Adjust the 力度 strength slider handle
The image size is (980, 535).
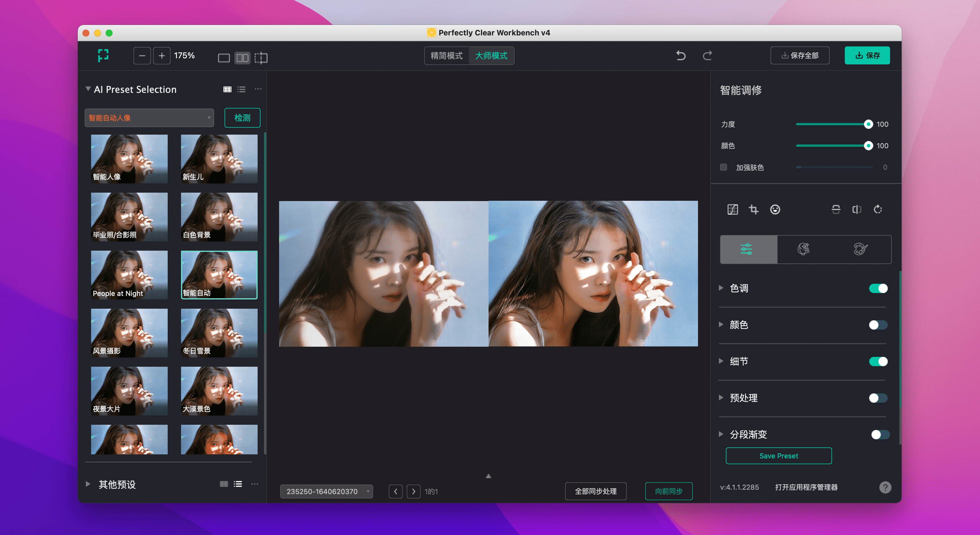coord(868,124)
